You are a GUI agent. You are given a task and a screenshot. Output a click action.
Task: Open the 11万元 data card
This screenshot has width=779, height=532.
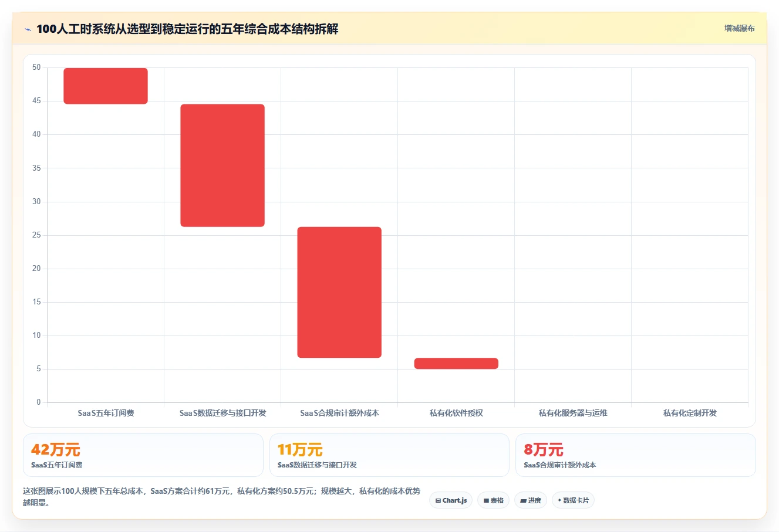click(x=389, y=455)
